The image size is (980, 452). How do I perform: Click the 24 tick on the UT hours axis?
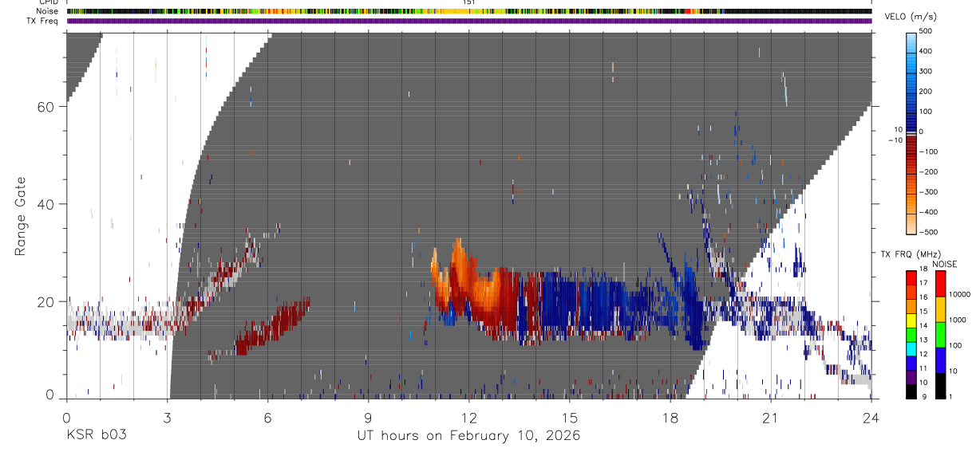click(871, 418)
